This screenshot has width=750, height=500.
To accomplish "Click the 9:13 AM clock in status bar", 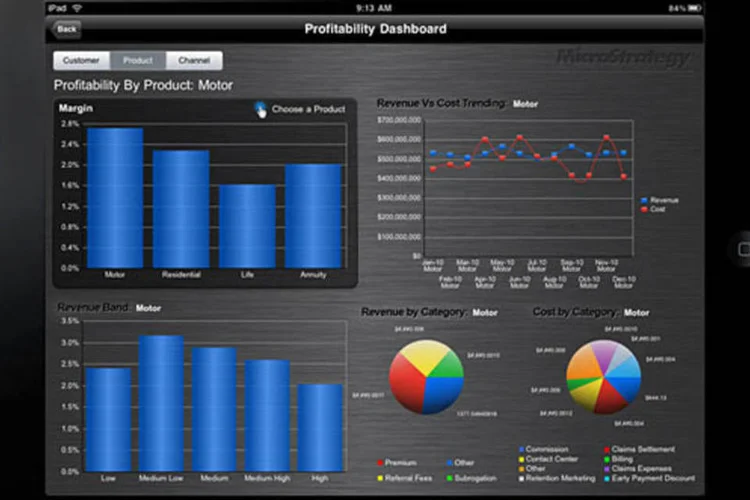I will (374, 8).
